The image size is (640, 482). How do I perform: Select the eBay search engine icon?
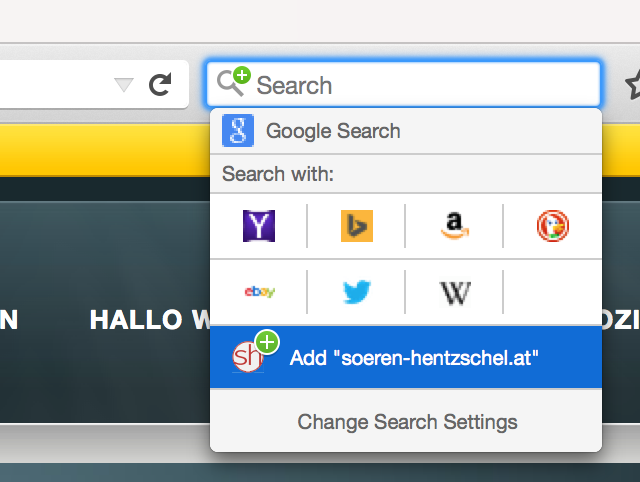pyautogui.click(x=259, y=292)
